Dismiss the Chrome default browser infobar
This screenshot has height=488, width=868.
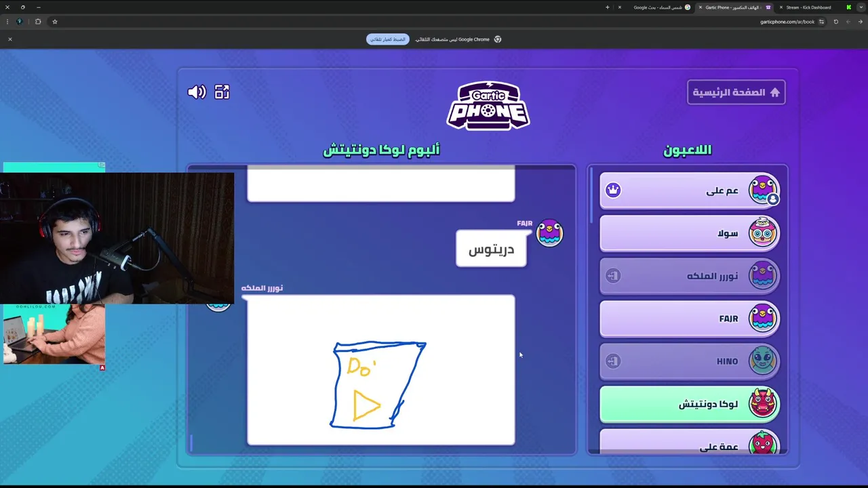click(x=10, y=39)
